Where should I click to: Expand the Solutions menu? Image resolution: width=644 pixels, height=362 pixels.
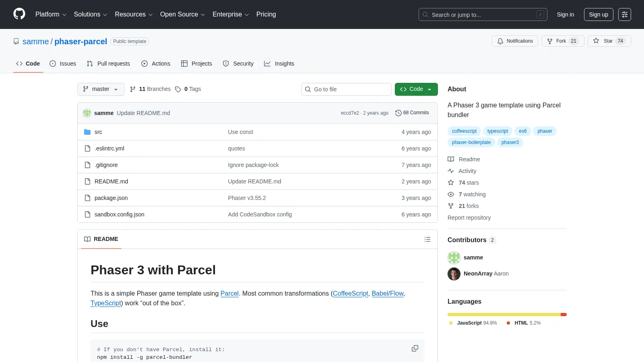91,14
